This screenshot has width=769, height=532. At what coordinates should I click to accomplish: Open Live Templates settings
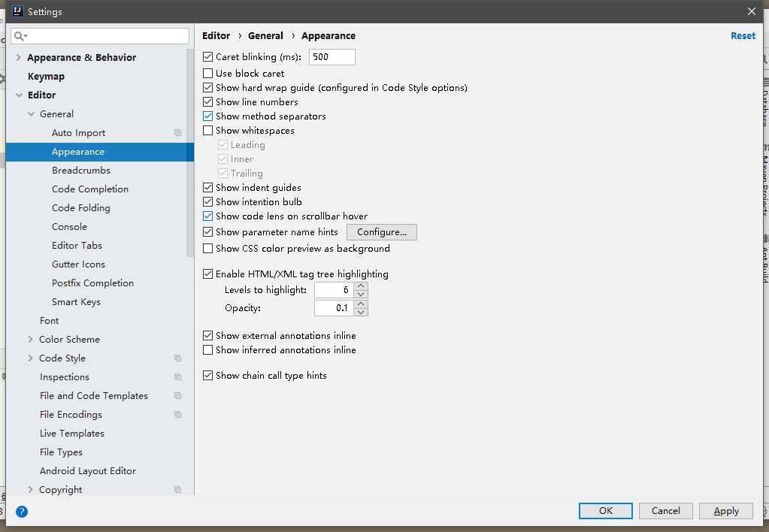(x=72, y=434)
